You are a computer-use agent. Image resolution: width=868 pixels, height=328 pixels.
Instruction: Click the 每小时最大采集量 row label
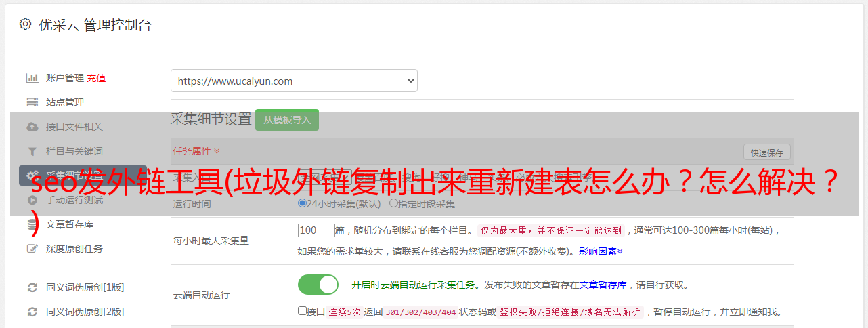point(211,241)
